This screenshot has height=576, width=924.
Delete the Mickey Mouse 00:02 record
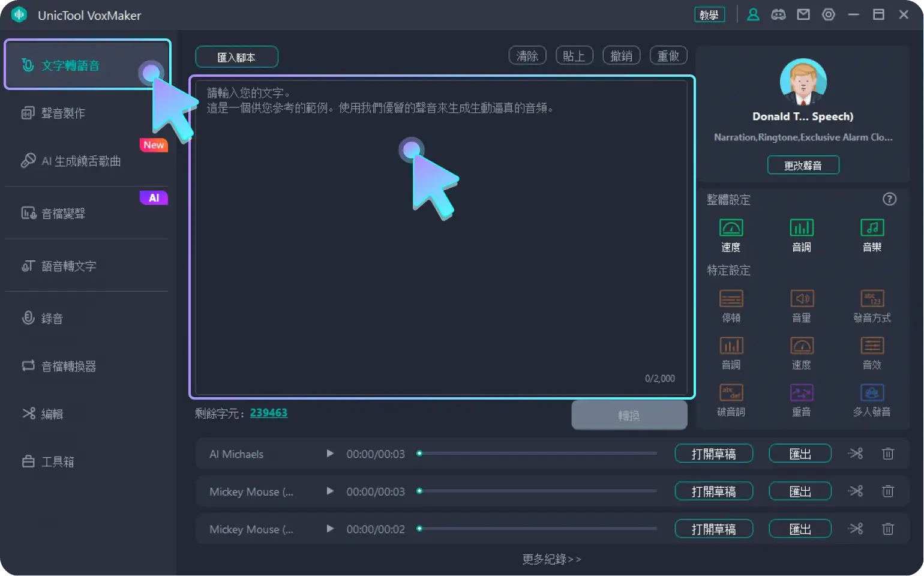click(888, 529)
